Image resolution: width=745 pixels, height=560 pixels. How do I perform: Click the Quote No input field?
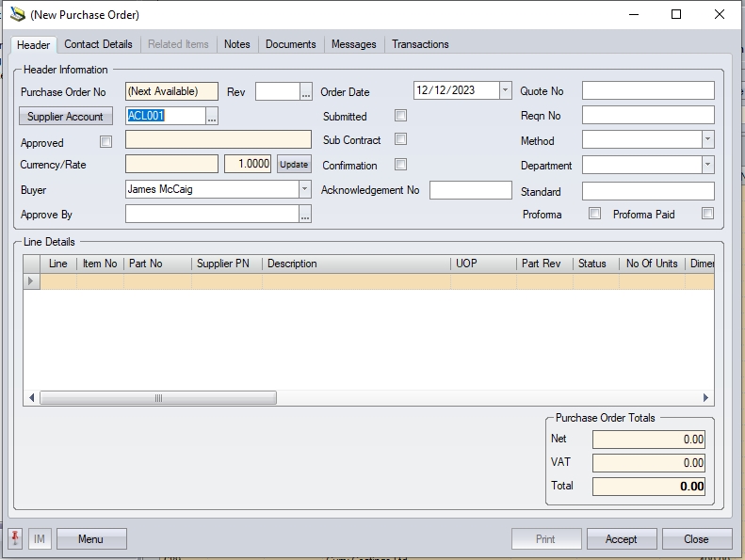[648, 90]
